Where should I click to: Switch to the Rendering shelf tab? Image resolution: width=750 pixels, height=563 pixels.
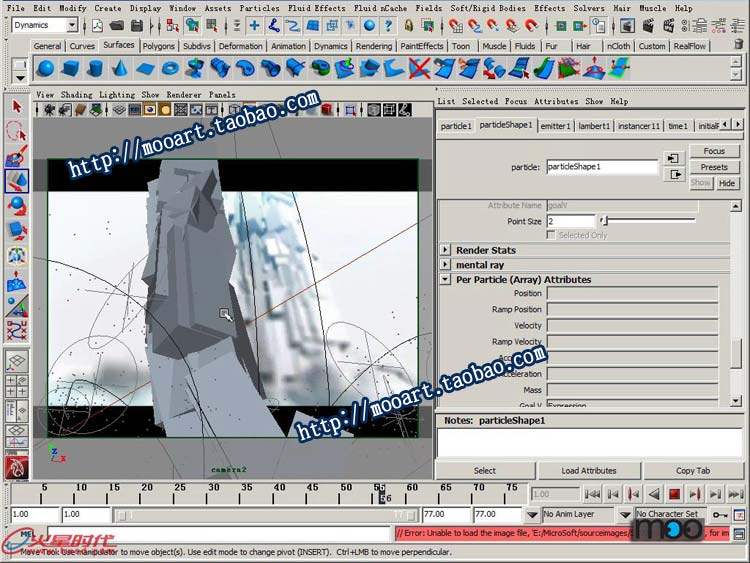coord(374,46)
